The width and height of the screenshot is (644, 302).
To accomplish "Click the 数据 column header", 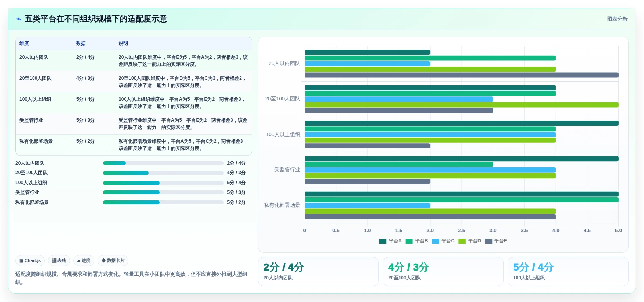I will [81, 43].
